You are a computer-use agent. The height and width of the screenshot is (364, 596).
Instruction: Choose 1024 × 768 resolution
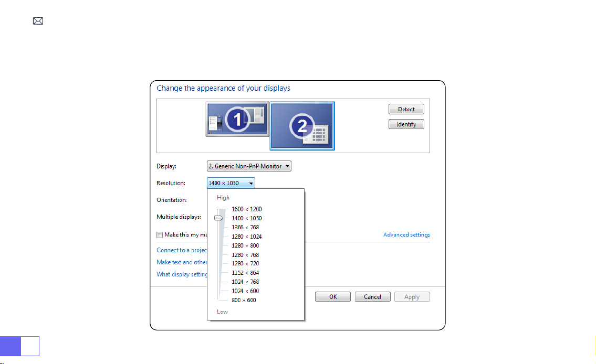click(245, 282)
